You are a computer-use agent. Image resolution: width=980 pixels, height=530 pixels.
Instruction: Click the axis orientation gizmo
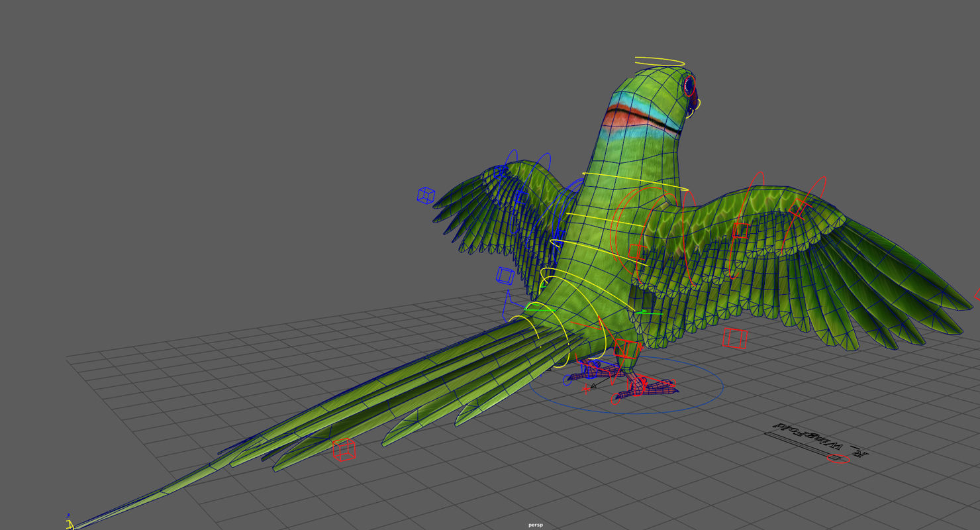[69, 521]
